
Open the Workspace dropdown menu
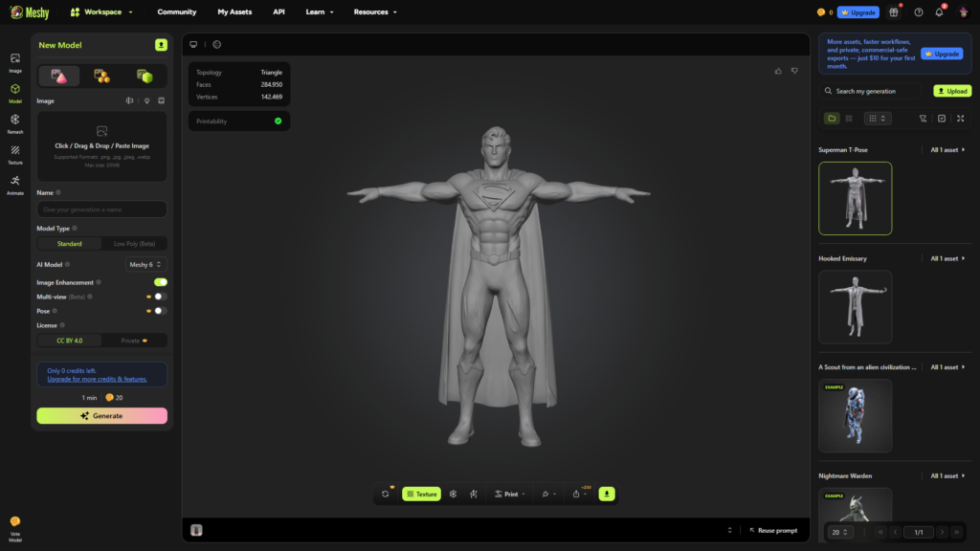point(101,12)
